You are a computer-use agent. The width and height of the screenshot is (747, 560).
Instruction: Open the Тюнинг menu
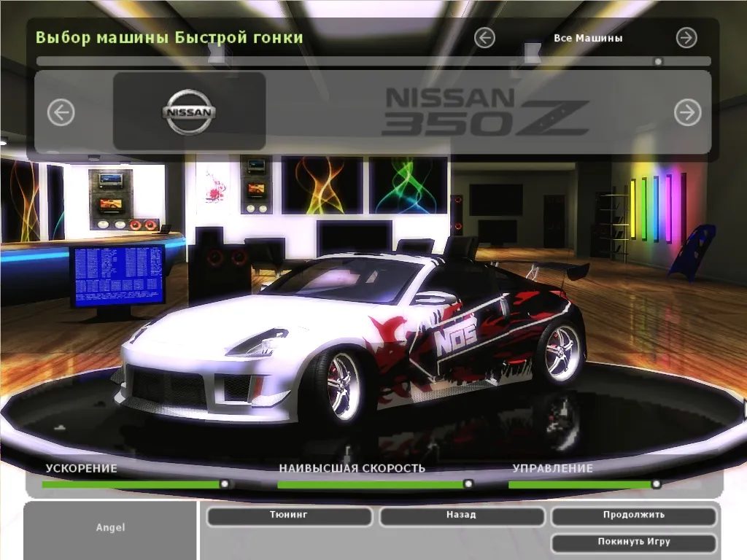click(289, 516)
